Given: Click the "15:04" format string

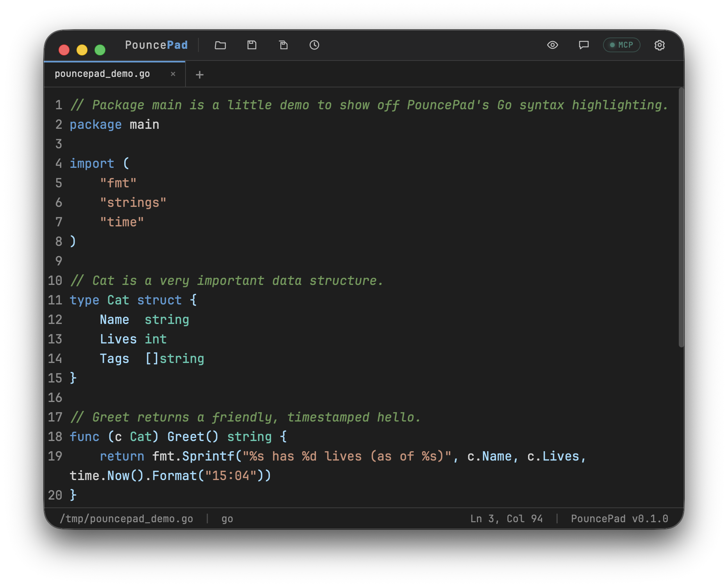Looking at the screenshot, I should click(x=231, y=476).
